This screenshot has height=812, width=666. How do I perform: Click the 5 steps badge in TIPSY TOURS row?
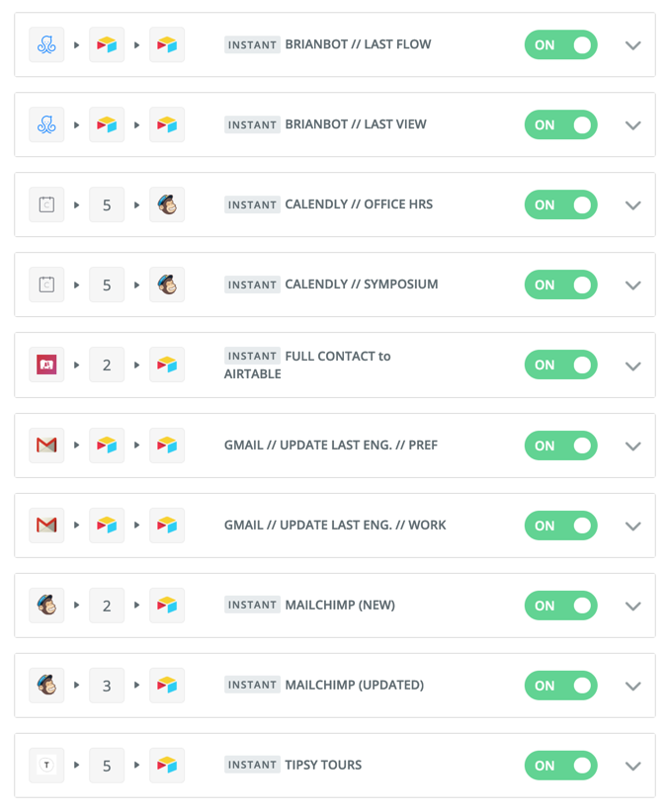point(107,766)
